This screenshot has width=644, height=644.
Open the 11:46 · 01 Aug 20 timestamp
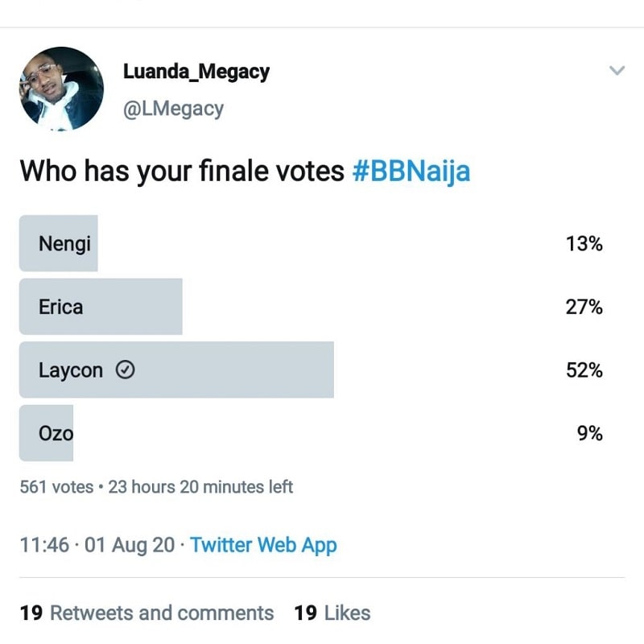(x=97, y=546)
